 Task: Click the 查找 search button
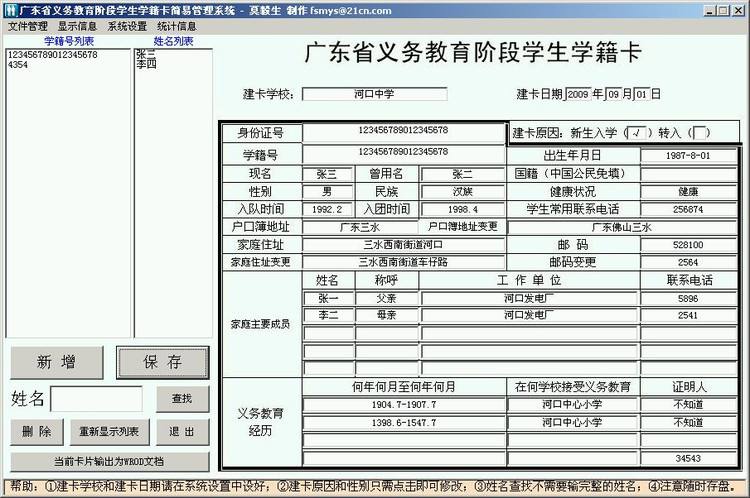point(182,398)
